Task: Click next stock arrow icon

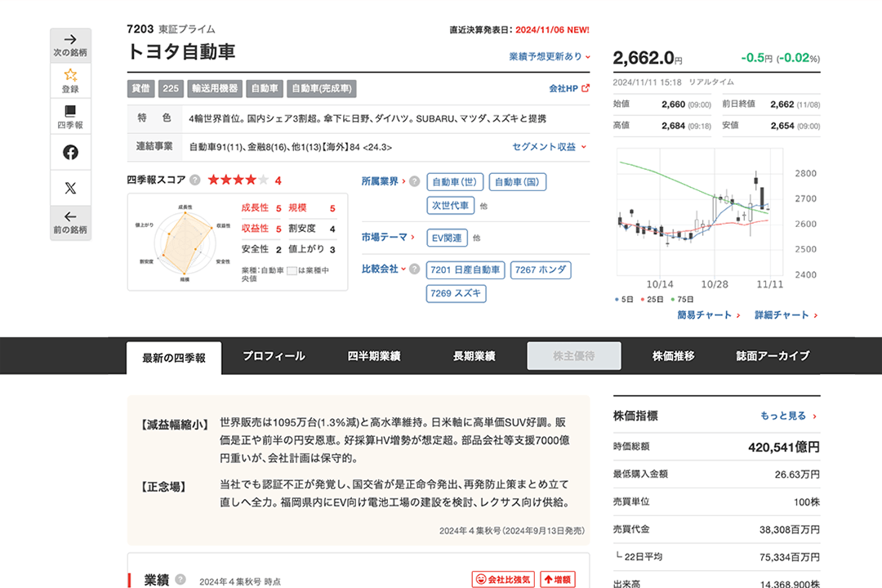Action: pyautogui.click(x=70, y=39)
